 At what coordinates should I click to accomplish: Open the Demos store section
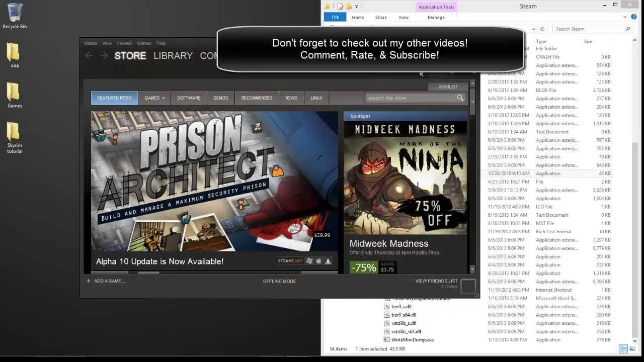tap(221, 98)
